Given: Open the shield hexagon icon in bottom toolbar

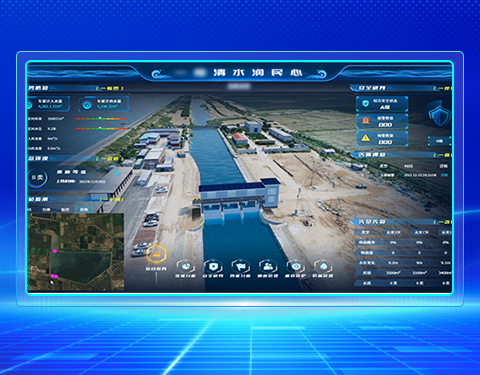Looking at the screenshot, I should pos(213,267).
